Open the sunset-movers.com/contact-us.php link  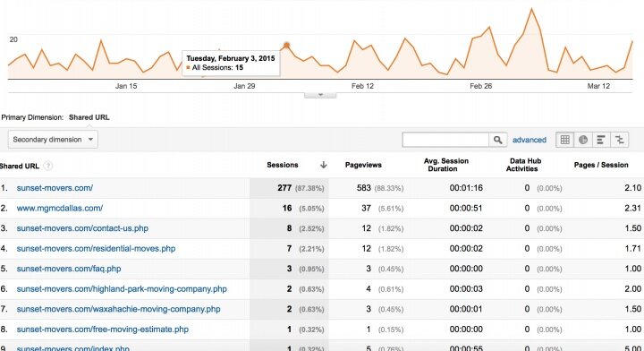click(x=82, y=228)
